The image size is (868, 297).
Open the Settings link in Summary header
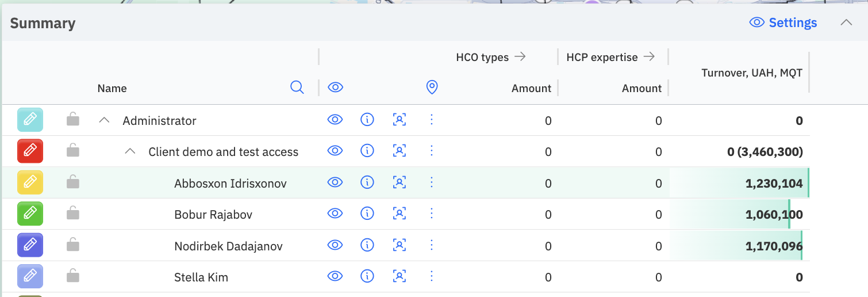(x=783, y=22)
